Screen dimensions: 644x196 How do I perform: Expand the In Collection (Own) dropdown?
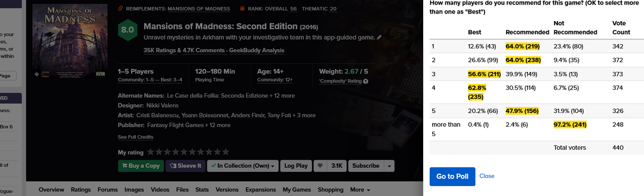pyautogui.click(x=243, y=166)
